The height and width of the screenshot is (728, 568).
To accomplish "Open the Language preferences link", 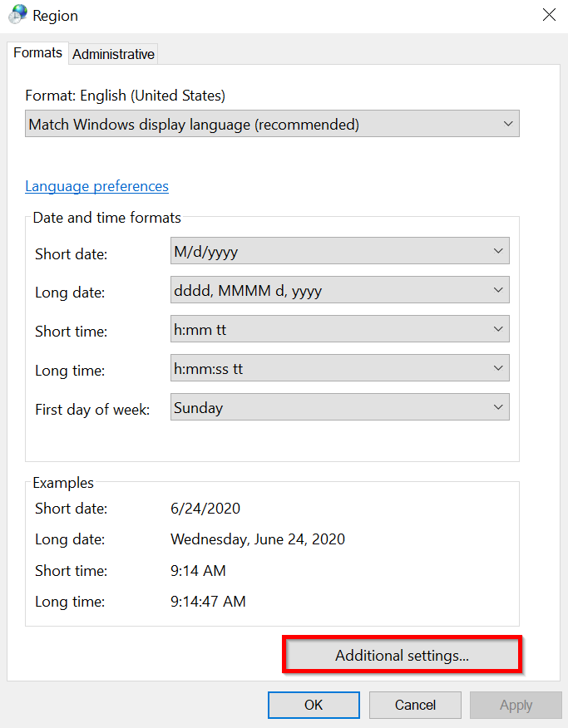I will pyautogui.click(x=96, y=186).
